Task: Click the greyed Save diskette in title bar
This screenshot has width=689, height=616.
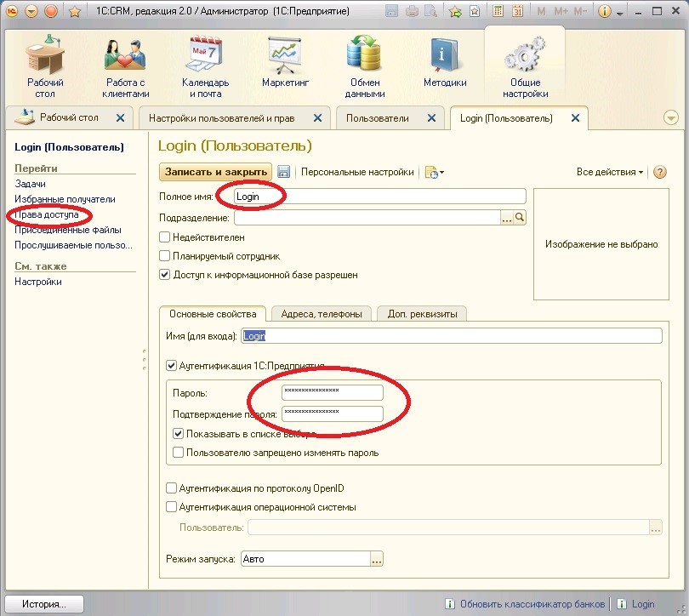Action: [x=391, y=11]
